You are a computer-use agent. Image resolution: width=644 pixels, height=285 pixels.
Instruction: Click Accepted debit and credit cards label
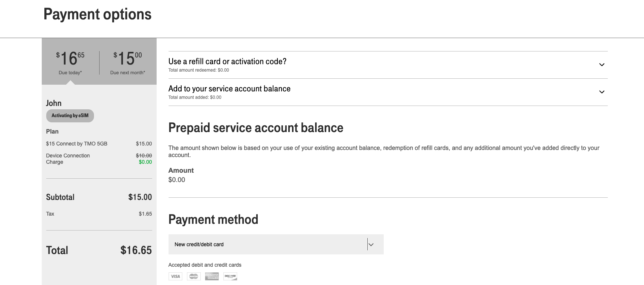coord(205,265)
